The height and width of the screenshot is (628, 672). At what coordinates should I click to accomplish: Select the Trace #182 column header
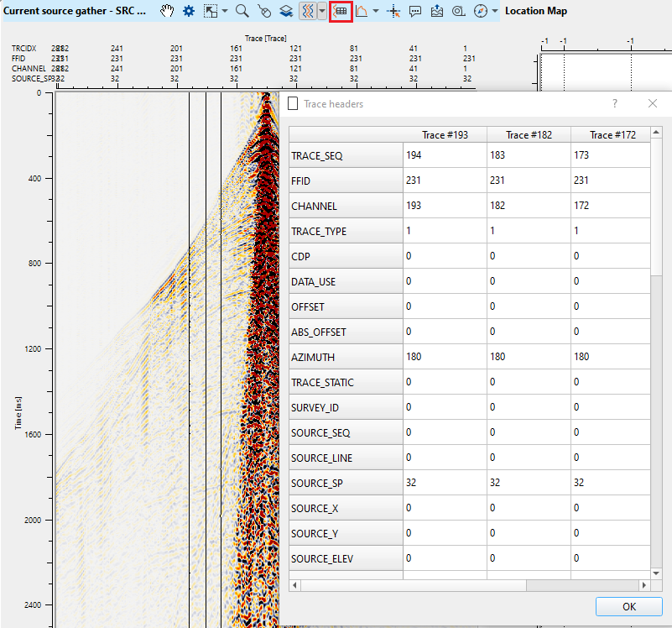tap(529, 135)
